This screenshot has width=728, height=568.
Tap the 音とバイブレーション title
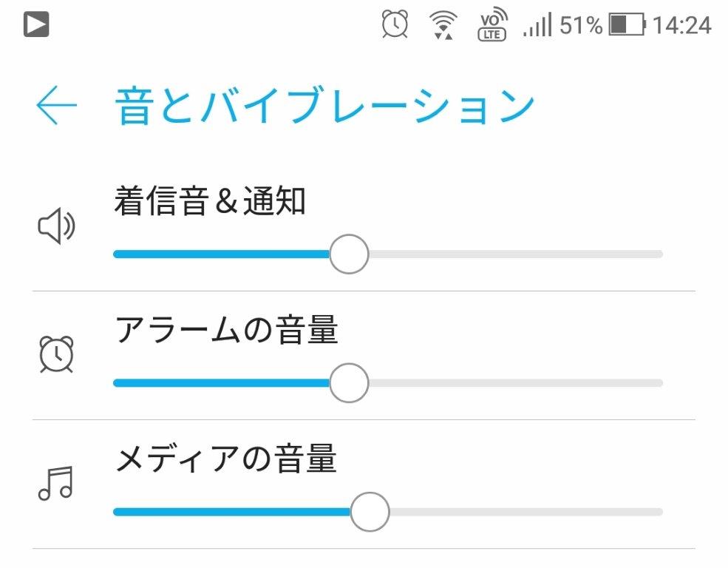pos(324,106)
